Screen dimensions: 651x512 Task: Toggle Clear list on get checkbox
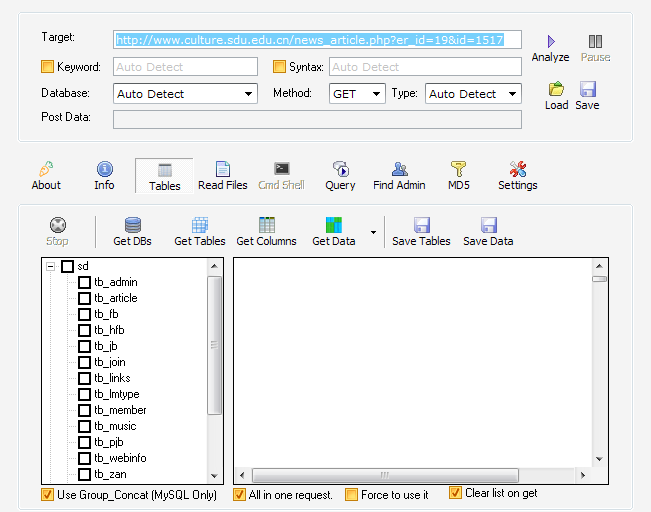pyautogui.click(x=455, y=493)
